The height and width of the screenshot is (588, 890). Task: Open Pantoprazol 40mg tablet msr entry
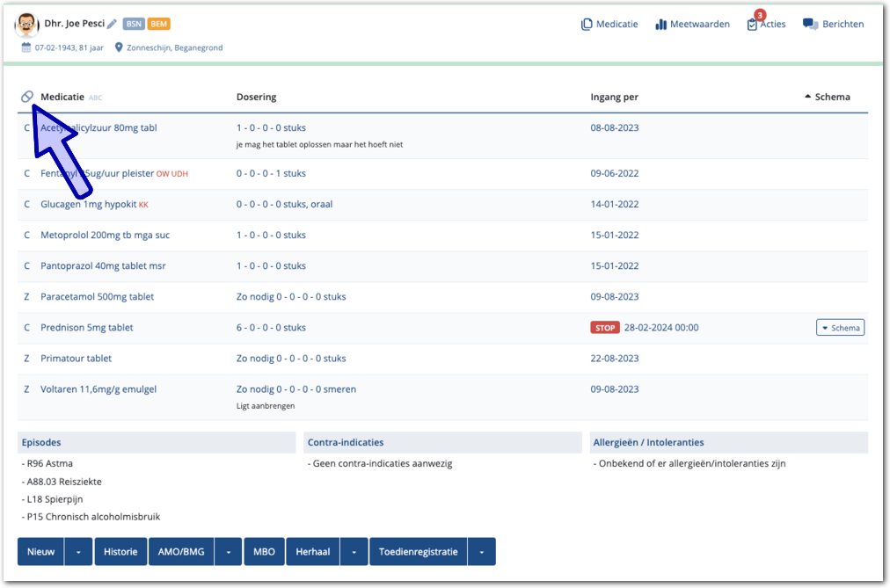pos(103,266)
